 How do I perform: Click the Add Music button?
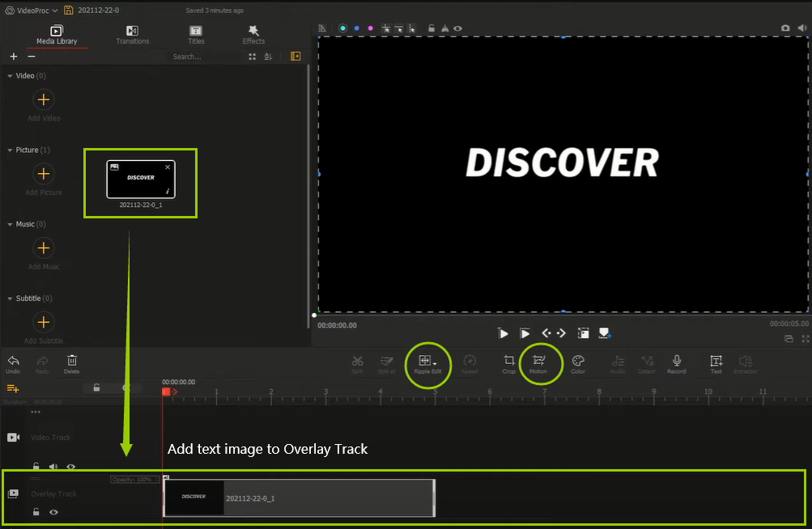point(44,248)
